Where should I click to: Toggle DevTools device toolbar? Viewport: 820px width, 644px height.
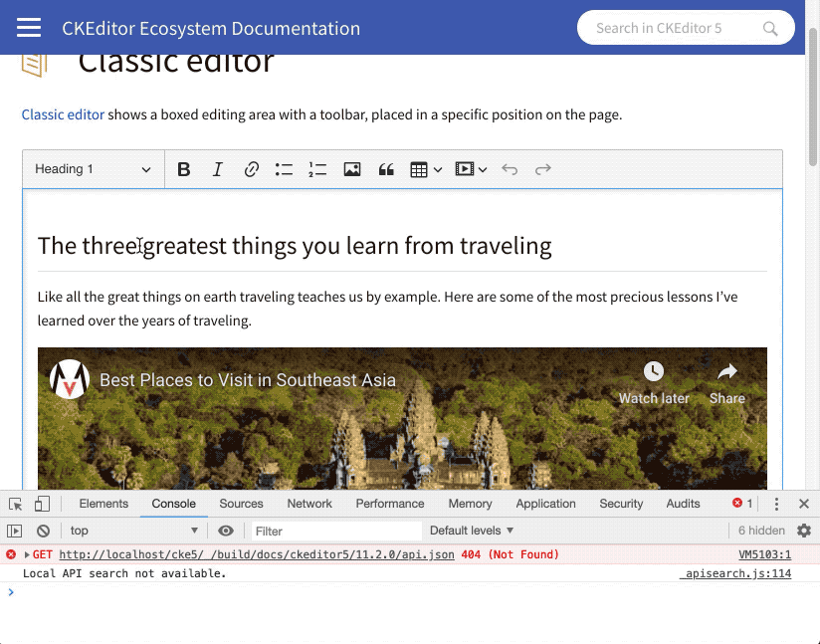click(x=42, y=504)
